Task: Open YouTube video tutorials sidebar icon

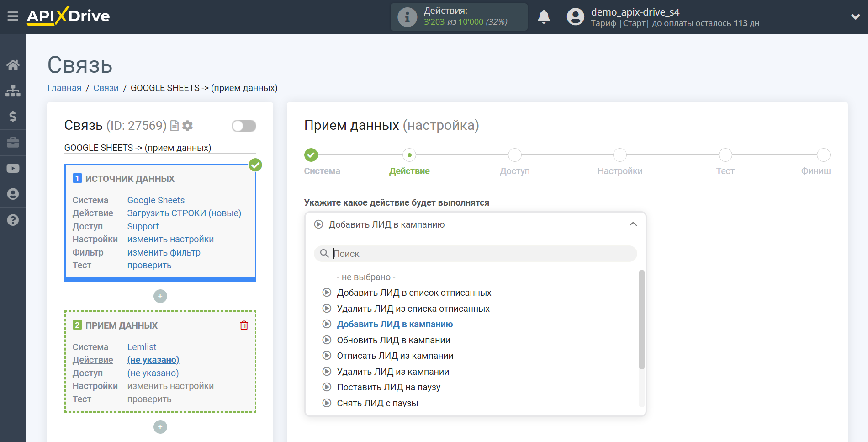Action: tap(13, 168)
